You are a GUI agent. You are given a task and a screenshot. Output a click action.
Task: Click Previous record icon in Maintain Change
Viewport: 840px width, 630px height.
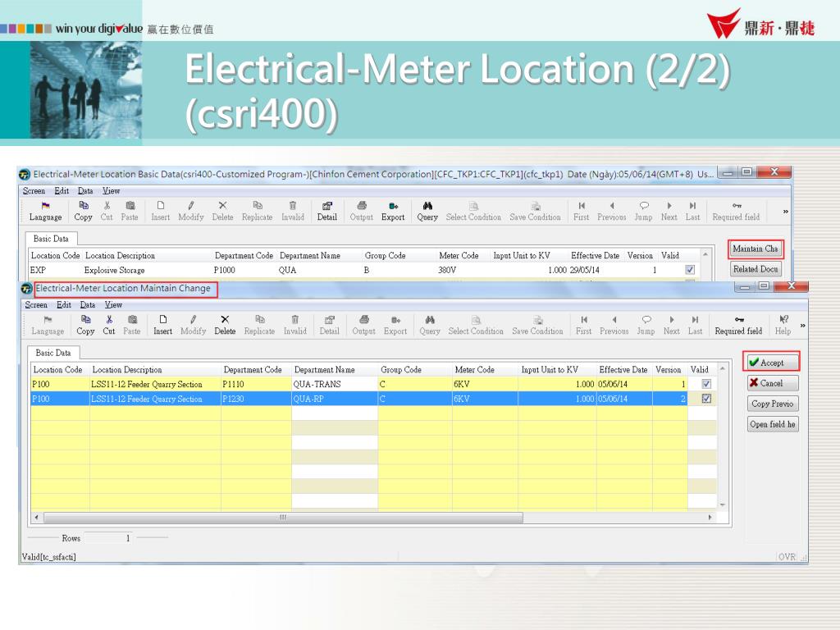[x=614, y=319]
